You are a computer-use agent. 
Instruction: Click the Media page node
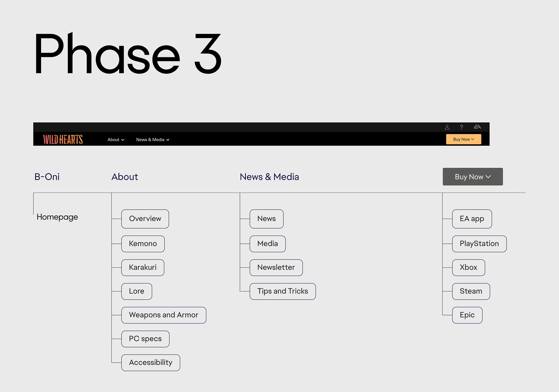[268, 244]
